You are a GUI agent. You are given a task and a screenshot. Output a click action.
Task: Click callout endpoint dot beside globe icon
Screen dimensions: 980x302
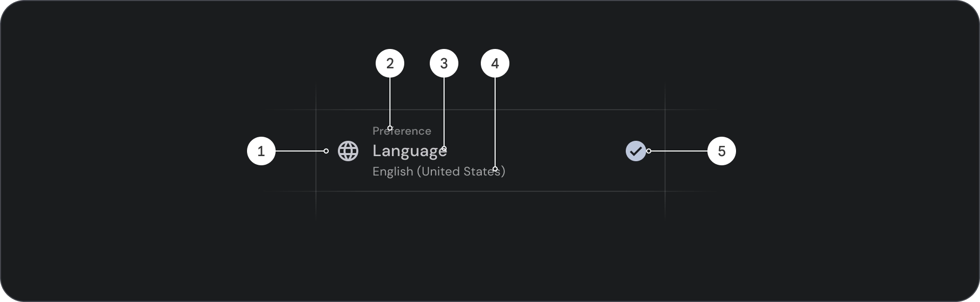coord(326,151)
